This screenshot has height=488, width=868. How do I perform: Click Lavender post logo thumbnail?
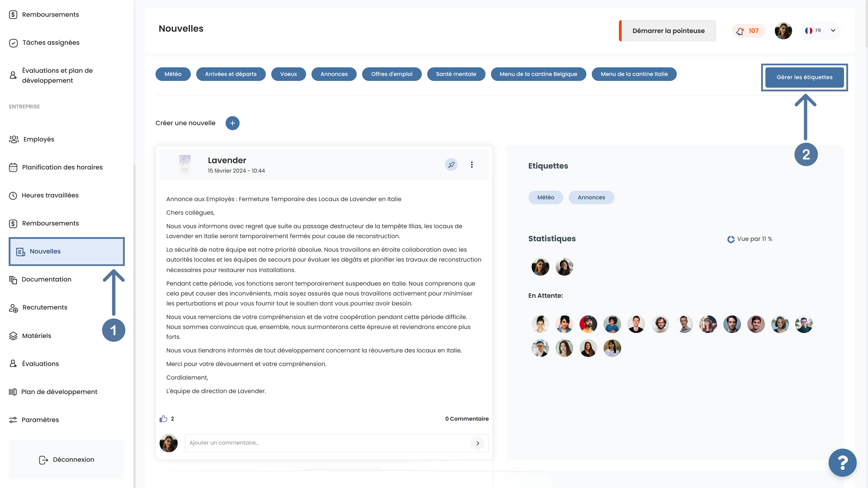[x=185, y=164]
